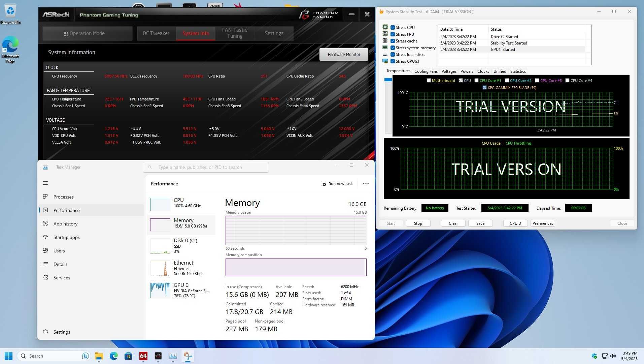Click the Stress GPU(s) monitor icon
Viewport: 644px width, 364px height.
click(385, 61)
